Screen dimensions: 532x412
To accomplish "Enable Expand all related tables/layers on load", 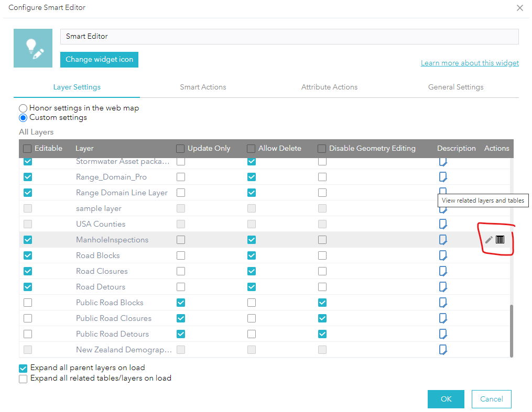I will [23, 379].
